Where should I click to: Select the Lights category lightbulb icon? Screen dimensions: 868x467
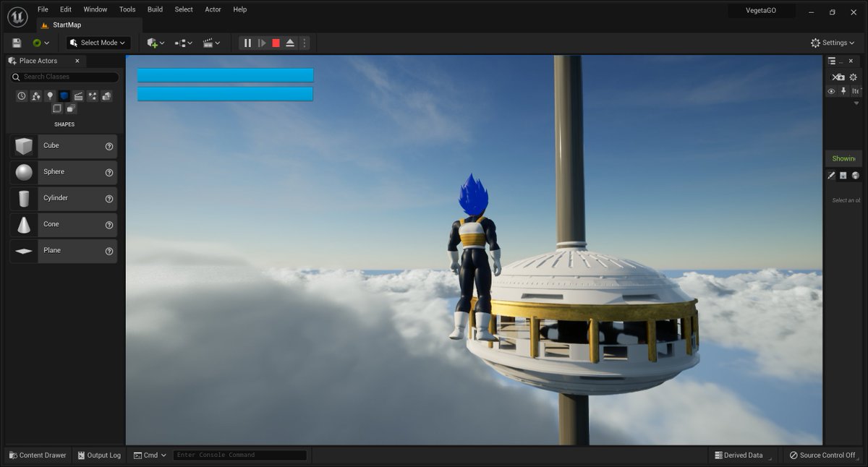[50, 95]
